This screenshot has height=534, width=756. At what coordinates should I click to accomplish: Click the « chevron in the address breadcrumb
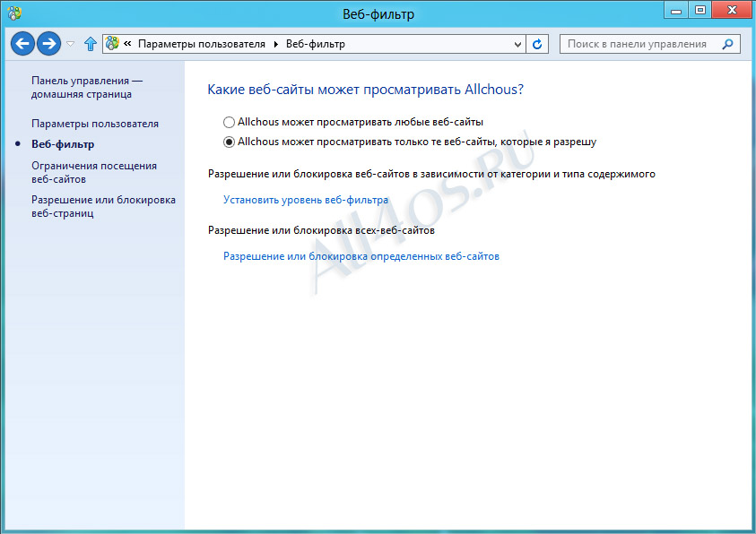pyautogui.click(x=127, y=43)
